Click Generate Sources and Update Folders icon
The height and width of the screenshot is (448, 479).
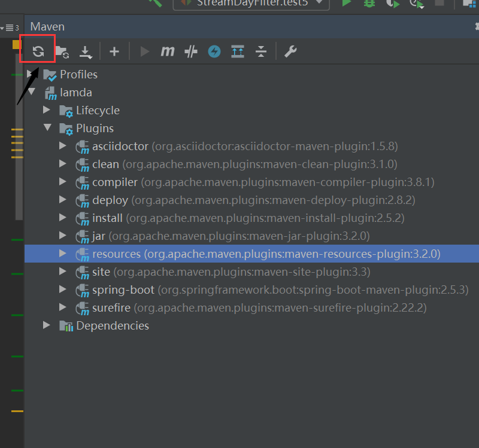(x=62, y=51)
